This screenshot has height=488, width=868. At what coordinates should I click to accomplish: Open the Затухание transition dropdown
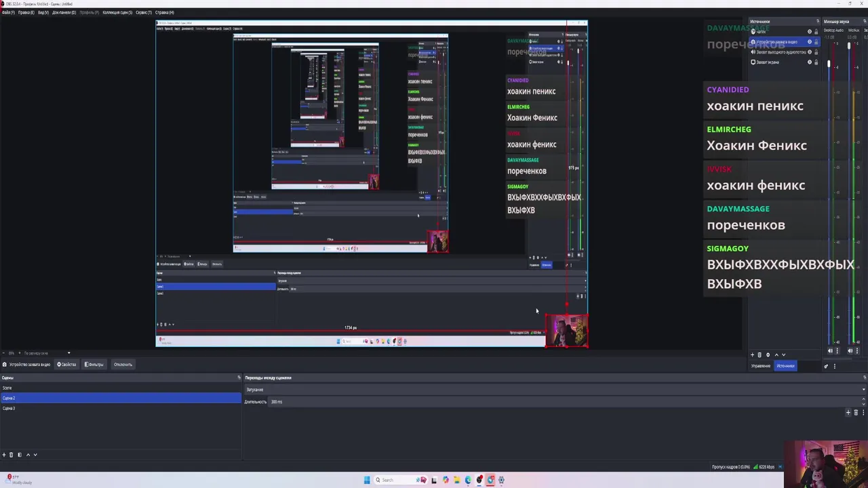[555, 390]
